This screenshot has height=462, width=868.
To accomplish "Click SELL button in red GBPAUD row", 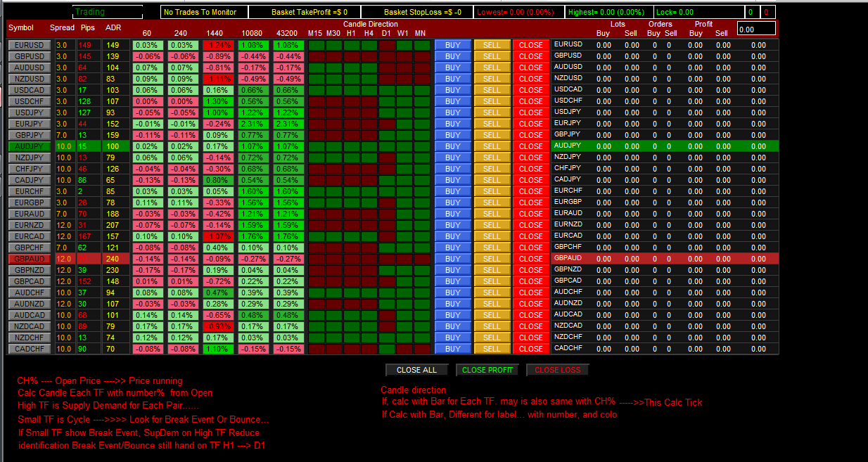I will pyautogui.click(x=492, y=259).
